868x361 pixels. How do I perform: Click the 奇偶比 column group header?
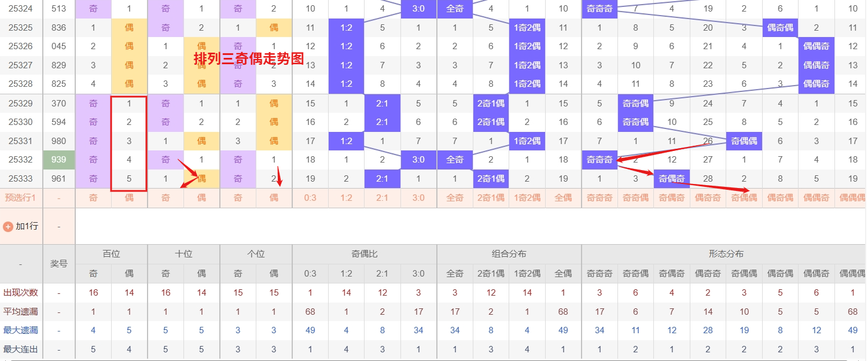(x=365, y=254)
